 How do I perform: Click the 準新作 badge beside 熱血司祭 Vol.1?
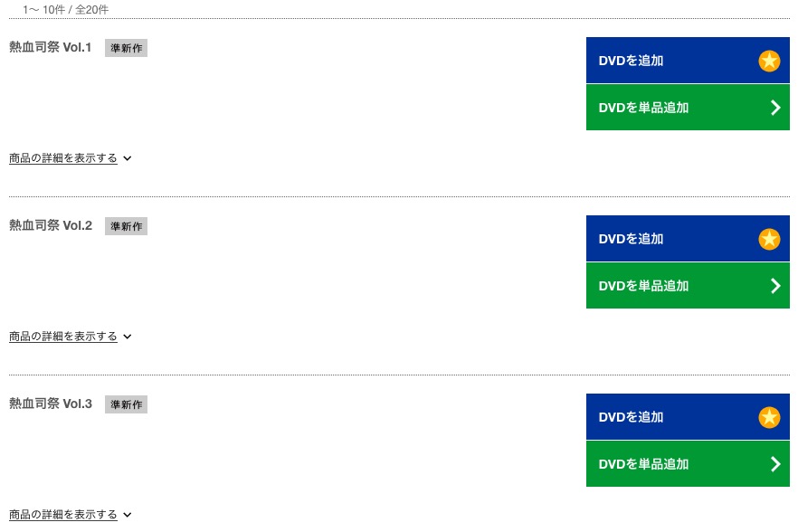click(127, 48)
